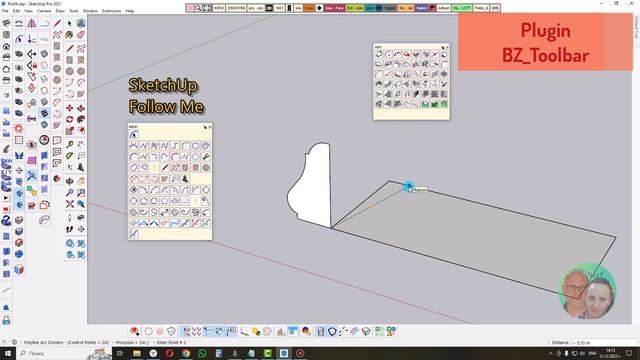The width and height of the screenshot is (640, 360).
Task: Click the orange button in top toolbar
Action: click(309, 8)
